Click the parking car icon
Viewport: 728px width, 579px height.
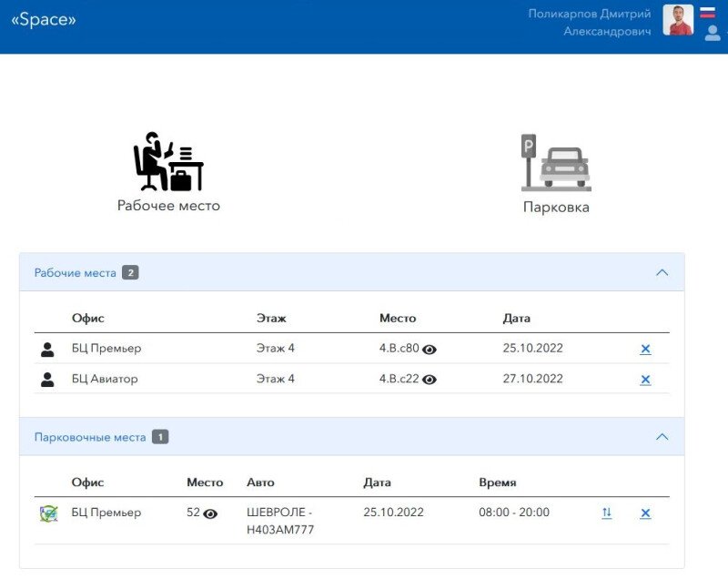pyautogui.click(x=556, y=163)
